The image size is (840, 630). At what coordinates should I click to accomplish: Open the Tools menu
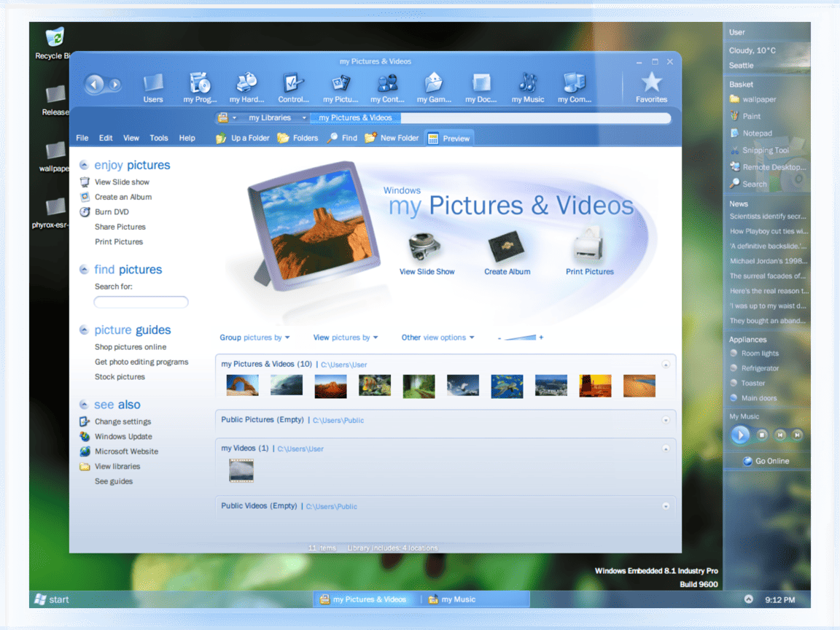[x=158, y=139]
